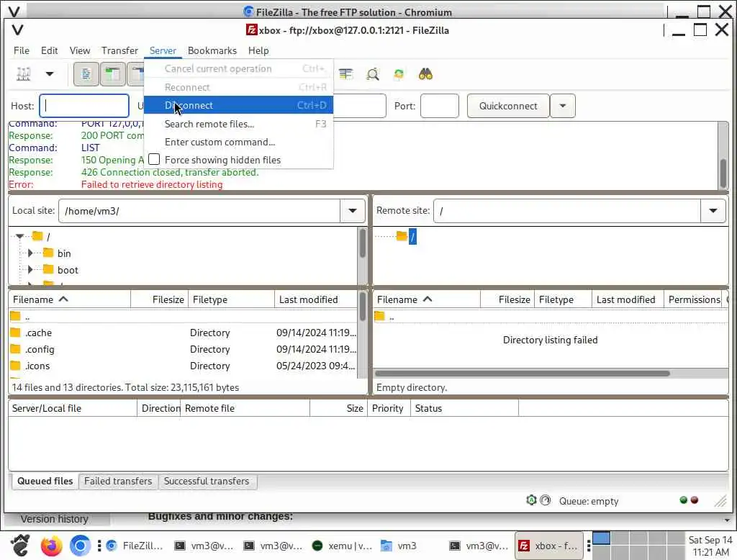Sort local files by Filename column
Image resolution: width=737 pixels, height=560 pixels.
(70, 299)
